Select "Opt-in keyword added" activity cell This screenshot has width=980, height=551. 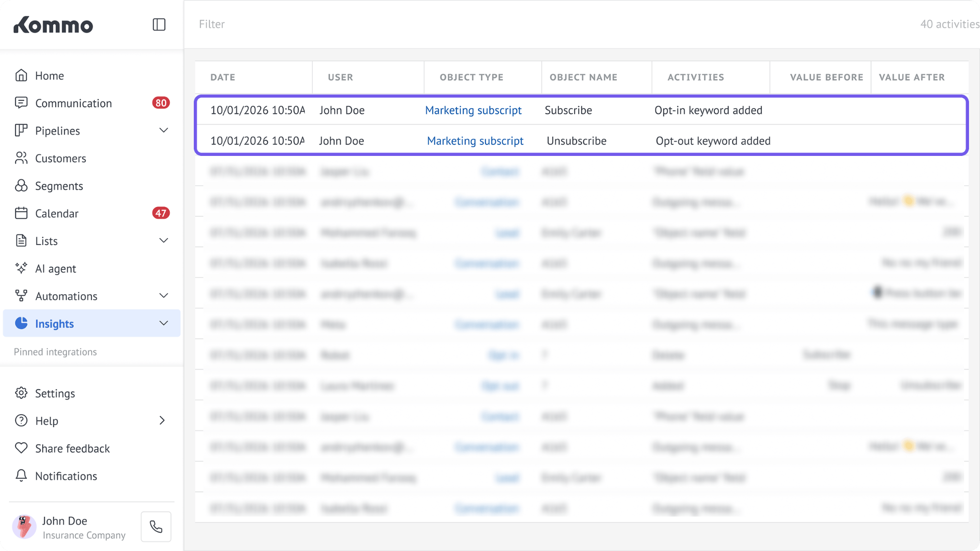[x=708, y=110]
